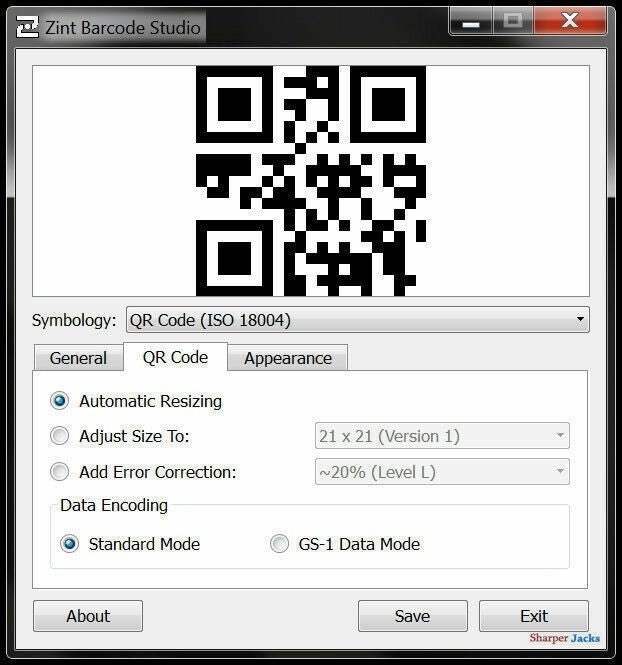
Task: Click the About button
Action: click(88, 616)
